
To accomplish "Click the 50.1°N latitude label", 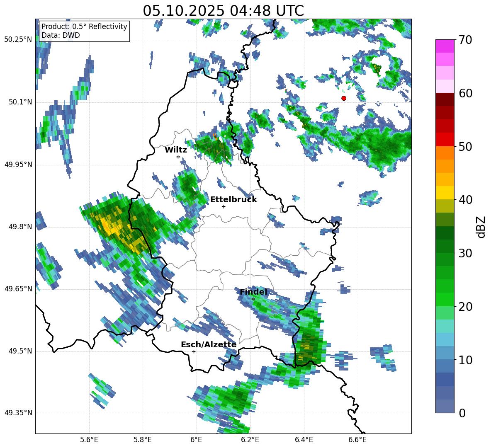I will 20,102.
